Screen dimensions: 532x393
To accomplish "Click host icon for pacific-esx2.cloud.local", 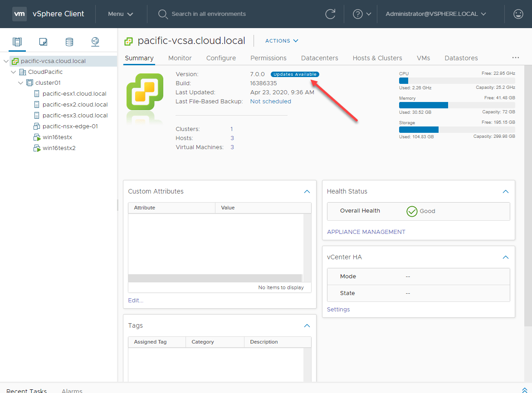I will (37, 104).
